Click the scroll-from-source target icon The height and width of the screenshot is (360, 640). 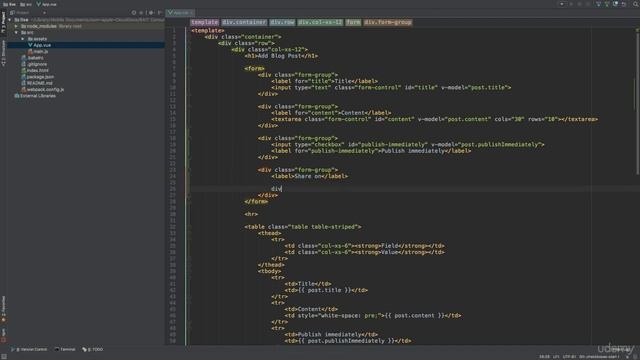[133, 13]
